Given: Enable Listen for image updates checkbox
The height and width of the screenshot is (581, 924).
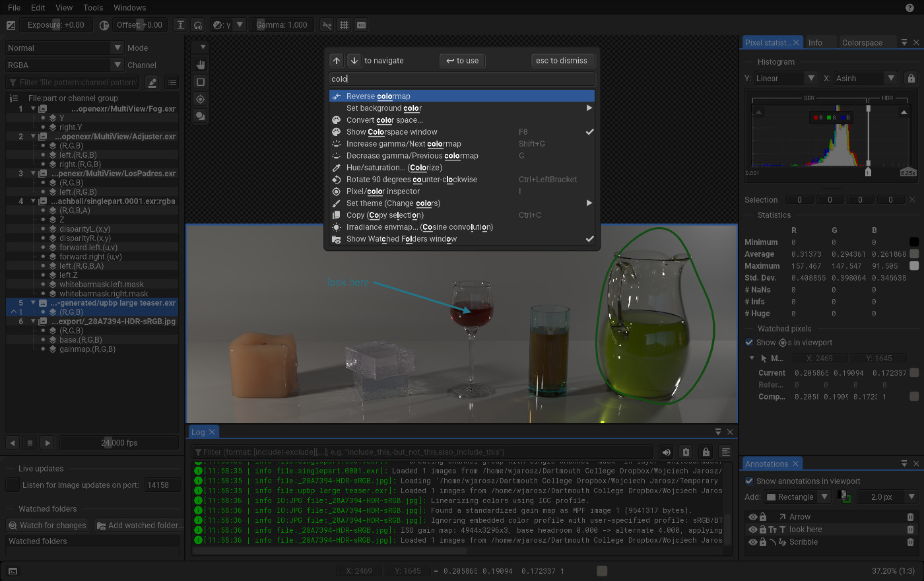Looking at the screenshot, I should (x=13, y=485).
